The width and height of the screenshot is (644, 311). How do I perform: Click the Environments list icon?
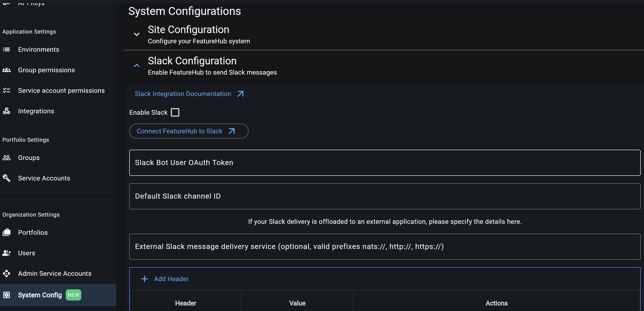7,49
